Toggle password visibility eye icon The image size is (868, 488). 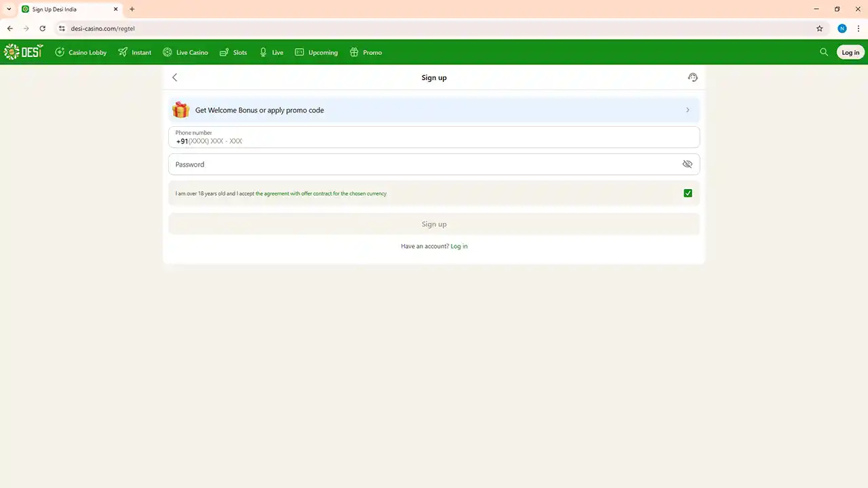[687, 164]
